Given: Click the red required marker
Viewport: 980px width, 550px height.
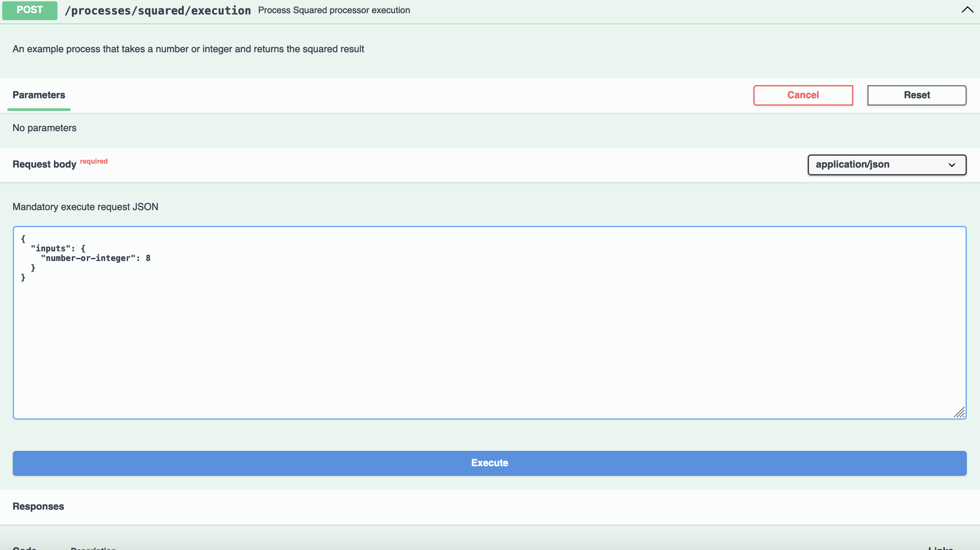Looking at the screenshot, I should point(94,161).
